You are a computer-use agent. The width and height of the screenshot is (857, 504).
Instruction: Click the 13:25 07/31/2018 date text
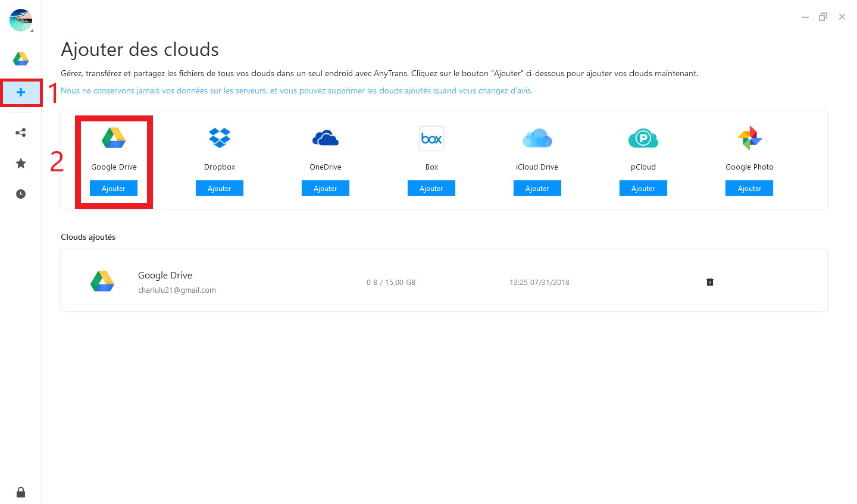coord(539,283)
